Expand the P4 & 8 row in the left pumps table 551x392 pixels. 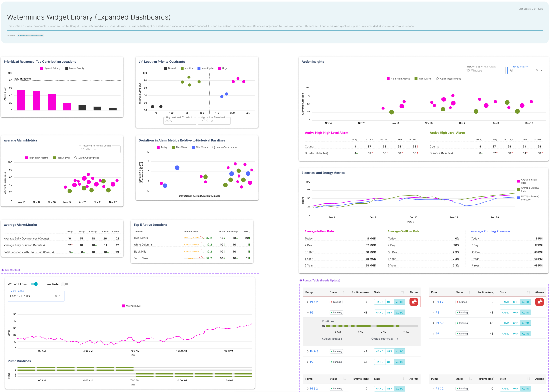pyautogui.click(x=308, y=351)
